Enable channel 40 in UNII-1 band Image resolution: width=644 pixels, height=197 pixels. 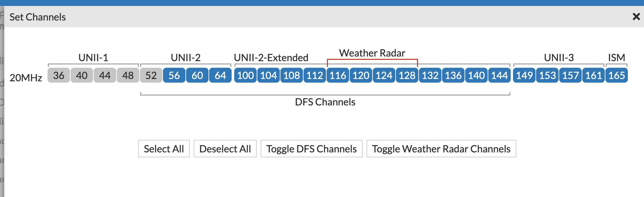click(x=81, y=75)
